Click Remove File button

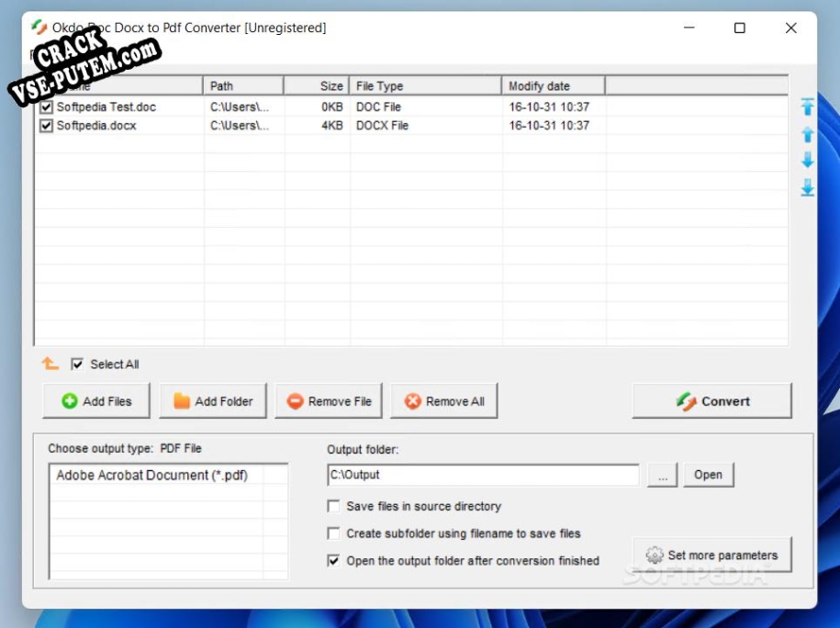click(x=329, y=401)
